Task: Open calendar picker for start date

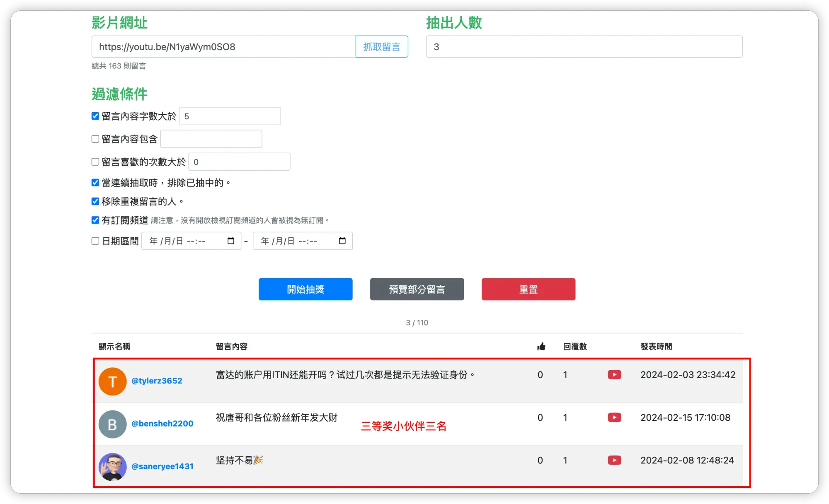Action: pyautogui.click(x=231, y=241)
